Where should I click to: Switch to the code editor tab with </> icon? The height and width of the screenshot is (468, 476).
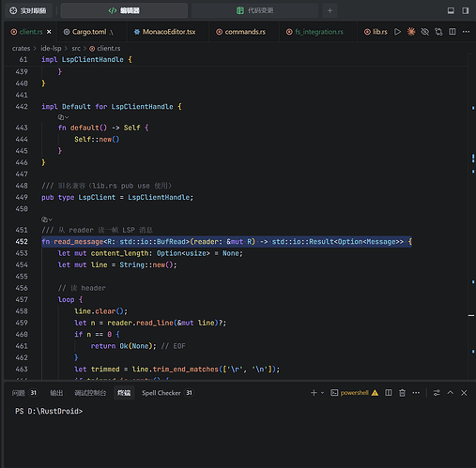[124, 10]
